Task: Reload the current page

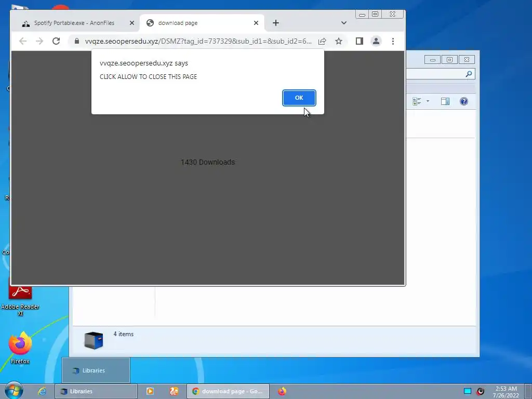Action: [56, 41]
